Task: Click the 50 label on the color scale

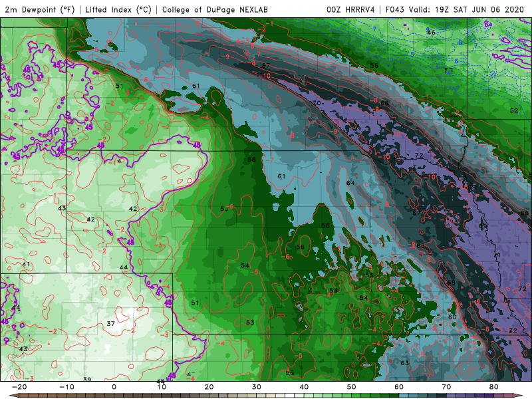Action: [352, 387]
